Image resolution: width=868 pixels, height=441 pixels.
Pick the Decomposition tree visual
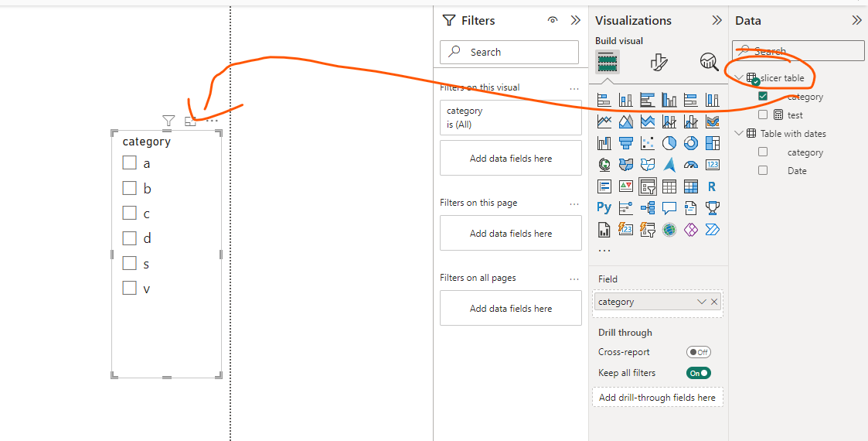[x=647, y=208]
